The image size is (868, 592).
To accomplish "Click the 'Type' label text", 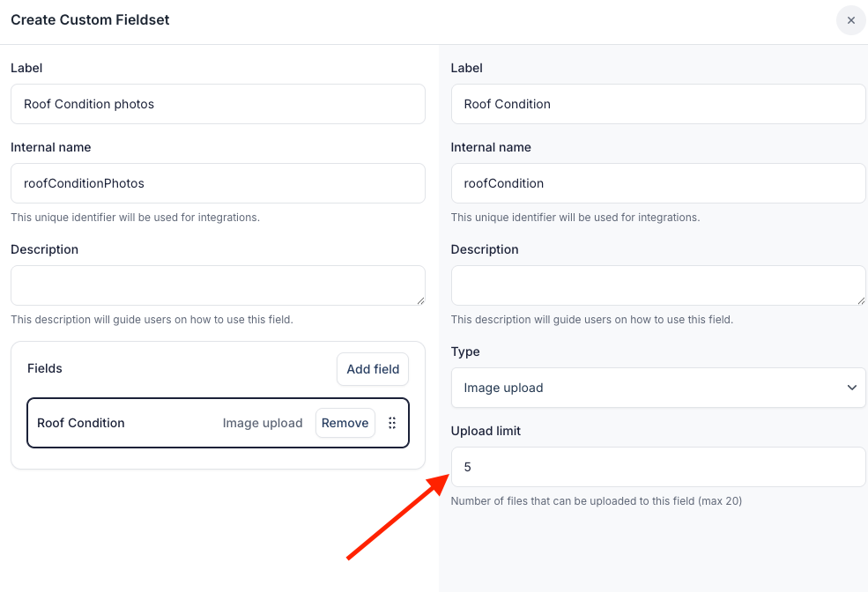I will 465,351.
